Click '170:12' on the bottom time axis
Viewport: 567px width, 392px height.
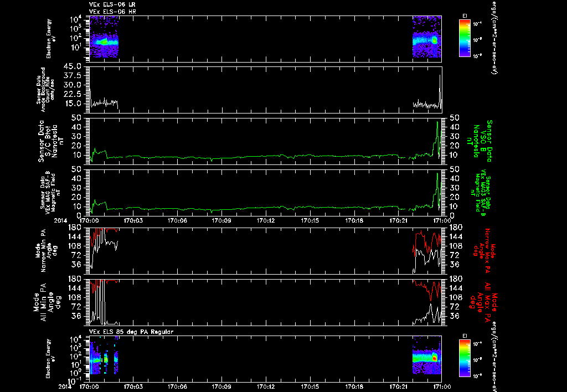coord(266,386)
